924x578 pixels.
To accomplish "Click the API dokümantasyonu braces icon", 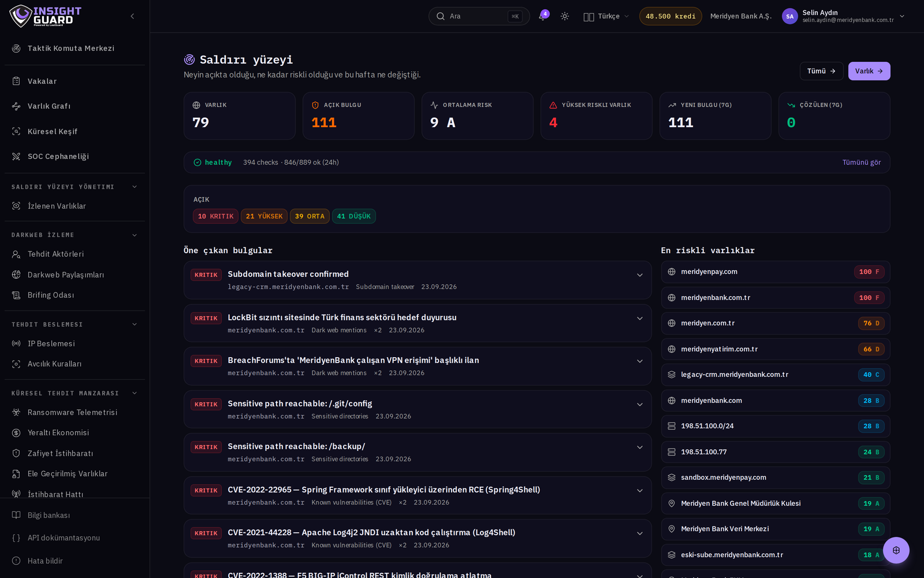I will (x=16, y=538).
